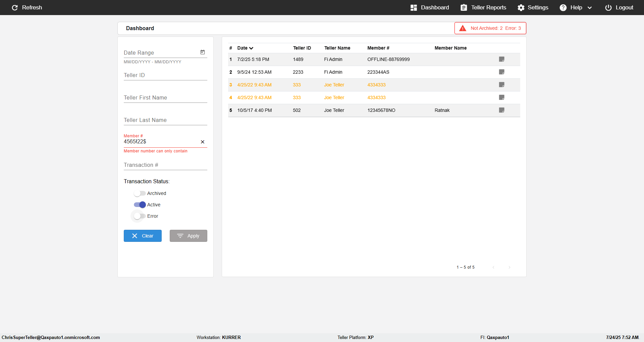Open note icon for OFFLINE-88769999 row
The height and width of the screenshot is (342, 644).
501,59
